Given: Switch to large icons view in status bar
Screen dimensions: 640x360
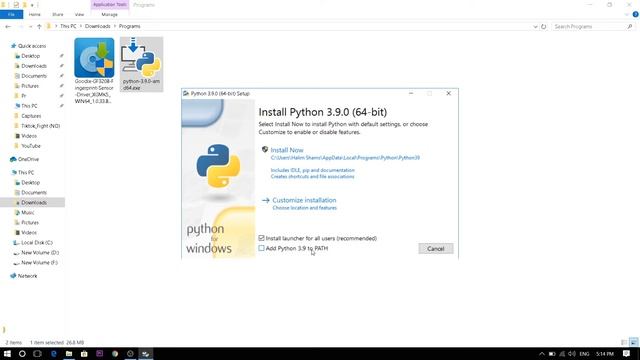Looking at the screenshot, I should [633, 342].
